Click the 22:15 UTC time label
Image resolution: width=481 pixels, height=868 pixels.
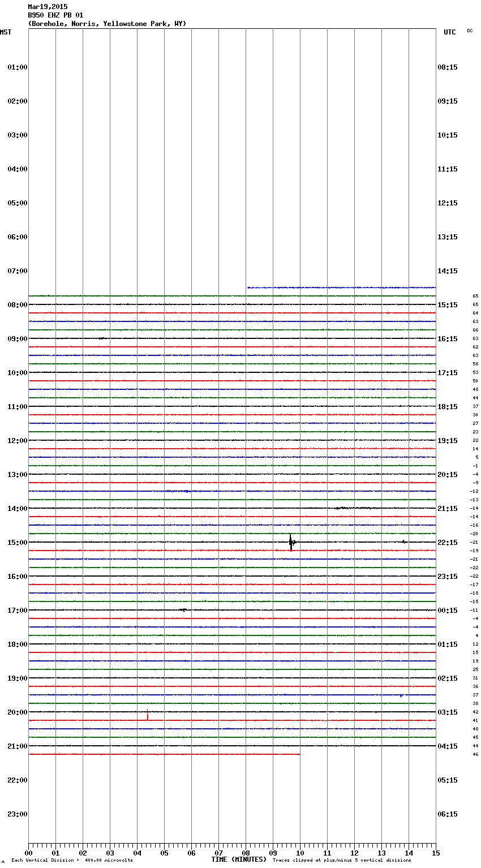click(x=448, y=543)
